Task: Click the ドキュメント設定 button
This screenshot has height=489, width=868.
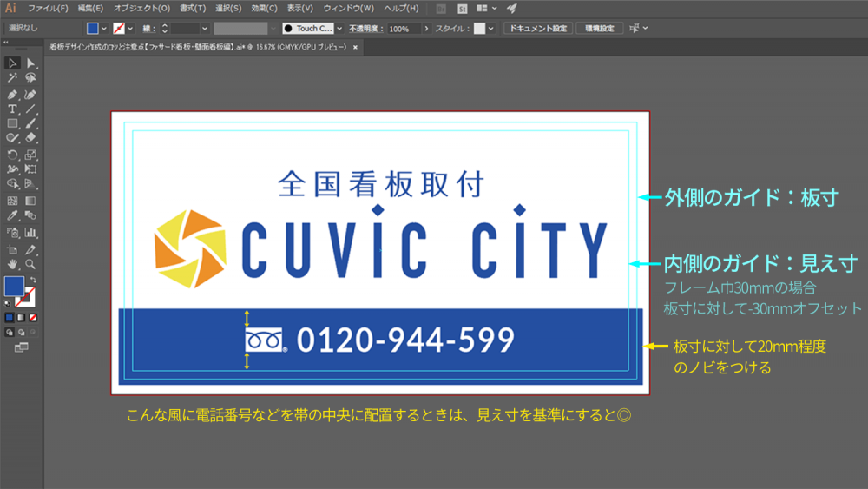Action: (538, 29)
